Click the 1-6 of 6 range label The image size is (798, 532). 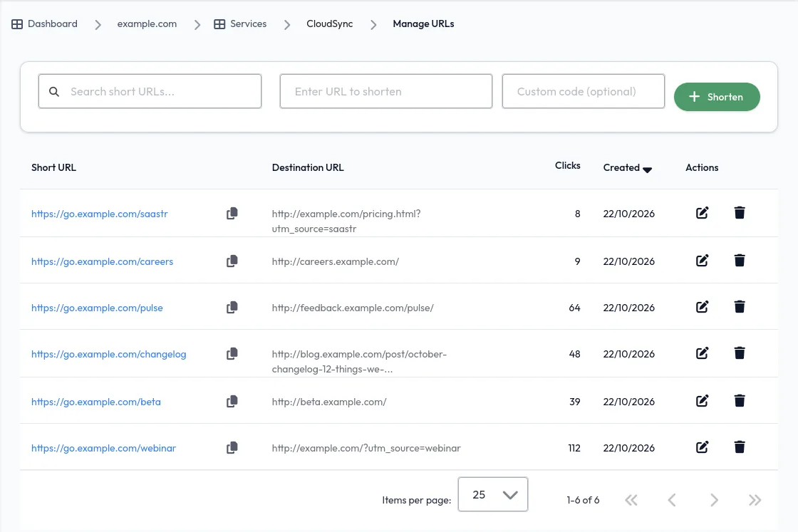583,500
